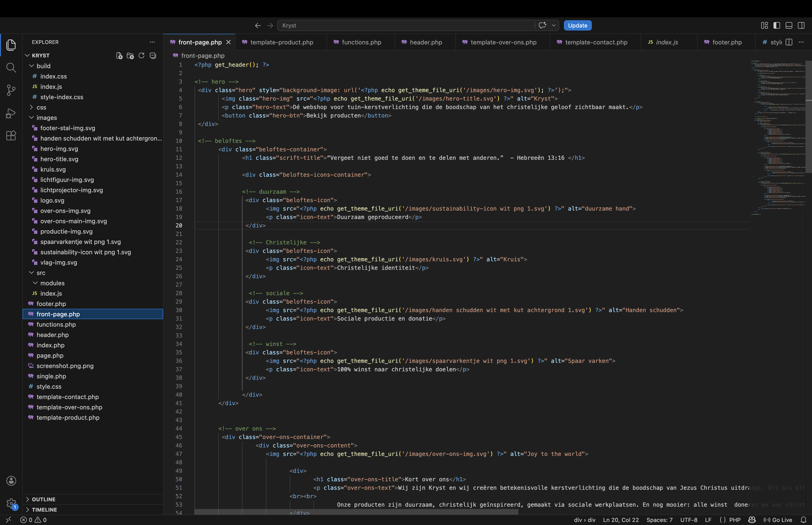This screenshot has width=812, height=525.
Task: Open the Manage gear icon
Action: pyautogui.click(x=11, y=503)
